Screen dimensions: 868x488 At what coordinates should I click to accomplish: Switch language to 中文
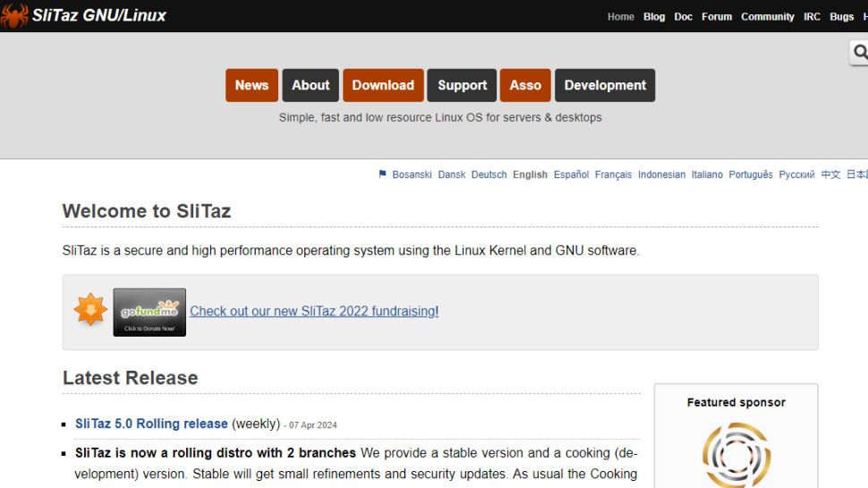830,175
